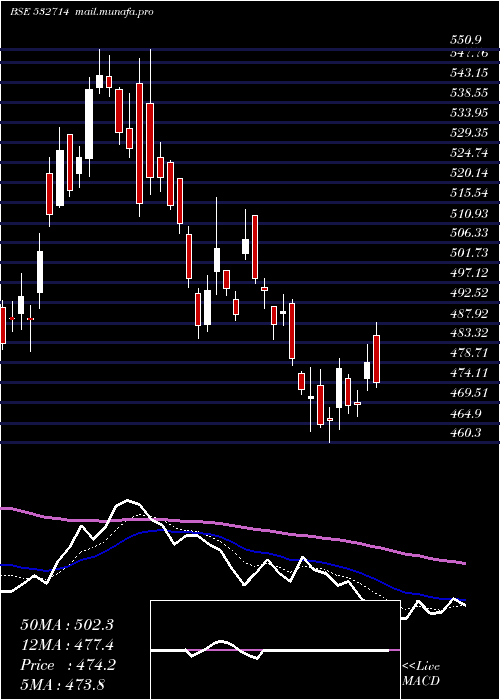Select the 533.95 price level label

tap(468, 113)
